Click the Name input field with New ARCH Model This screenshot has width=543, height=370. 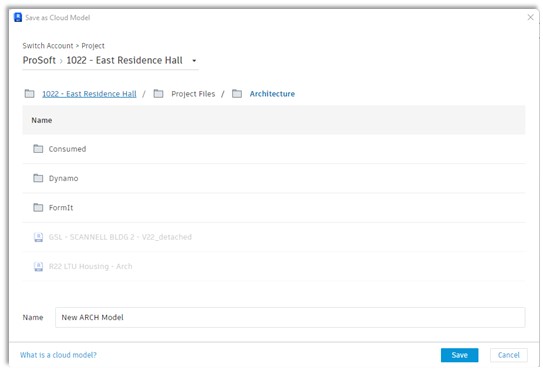[x=290, y=317]
